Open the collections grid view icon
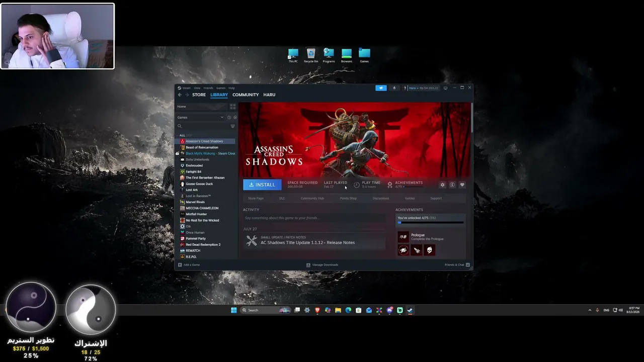The image size is (644, 362). click(x=232, y=107)
